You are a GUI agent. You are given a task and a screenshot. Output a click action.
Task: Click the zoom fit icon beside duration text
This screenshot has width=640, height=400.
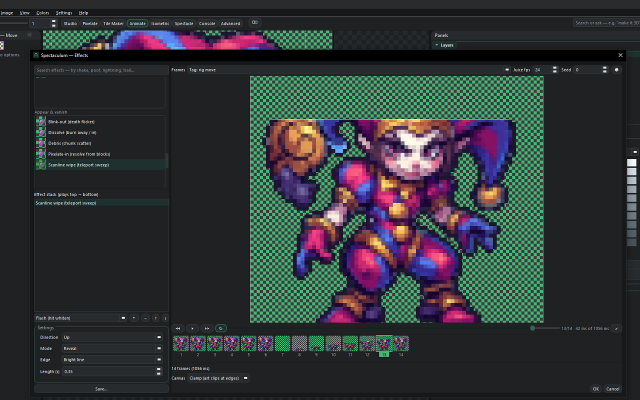616,328
